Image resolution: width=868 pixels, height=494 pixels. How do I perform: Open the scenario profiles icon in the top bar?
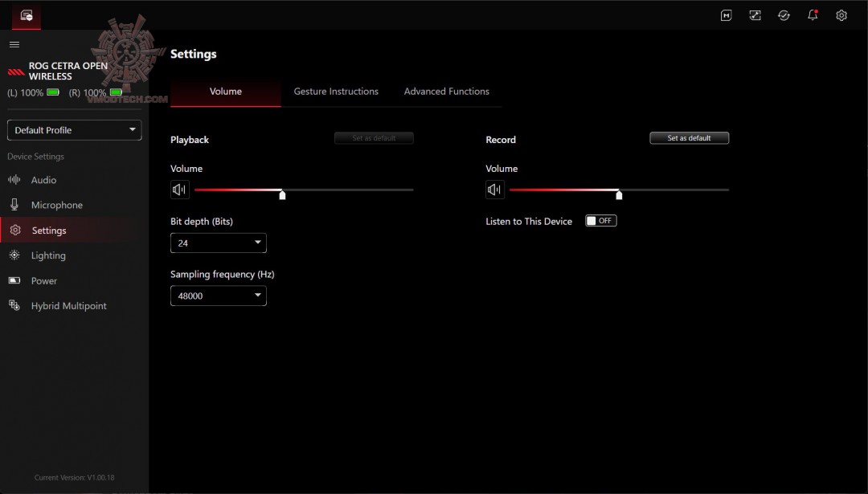click(755, 15)
